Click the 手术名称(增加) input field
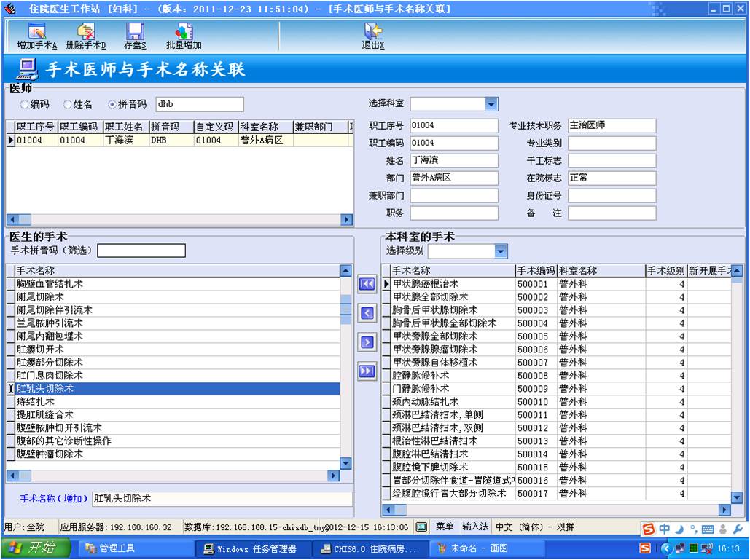750x560 pixels. click(x=222, y=499)
